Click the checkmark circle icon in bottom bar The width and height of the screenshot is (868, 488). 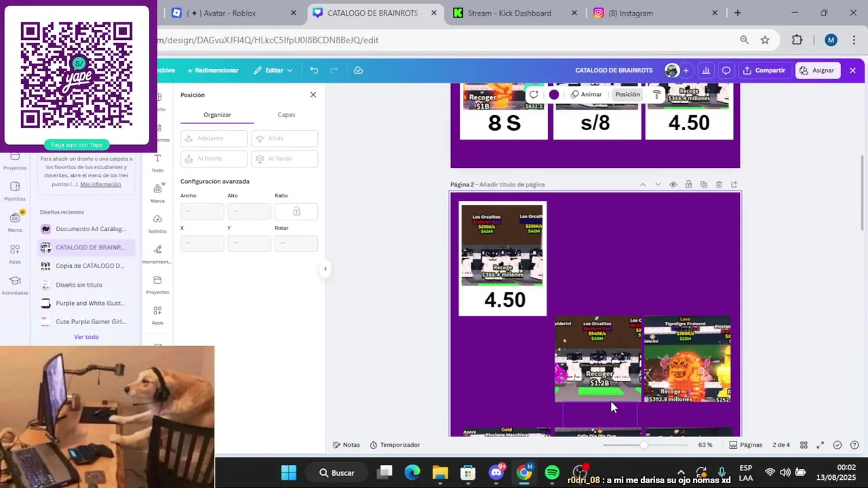[x=837, y=445]
